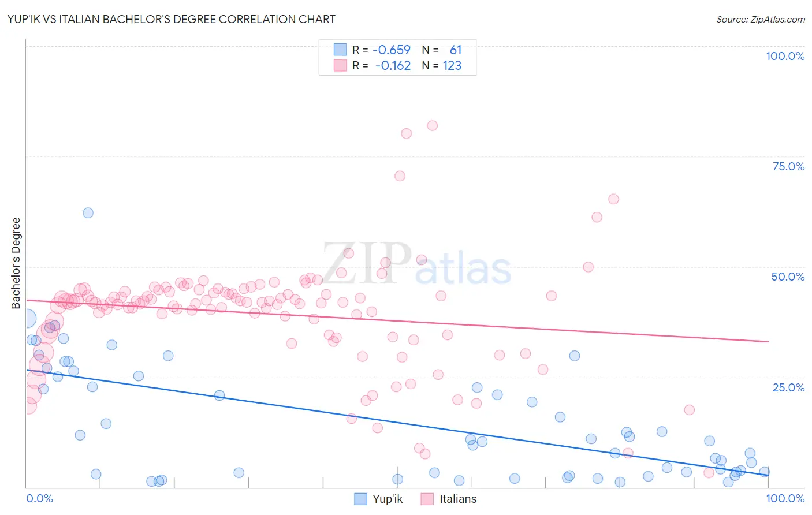This screenshot has height=515, width=812.
Task: Click the ZIPatlas watermark in chart center
Action: click(416, 265)
